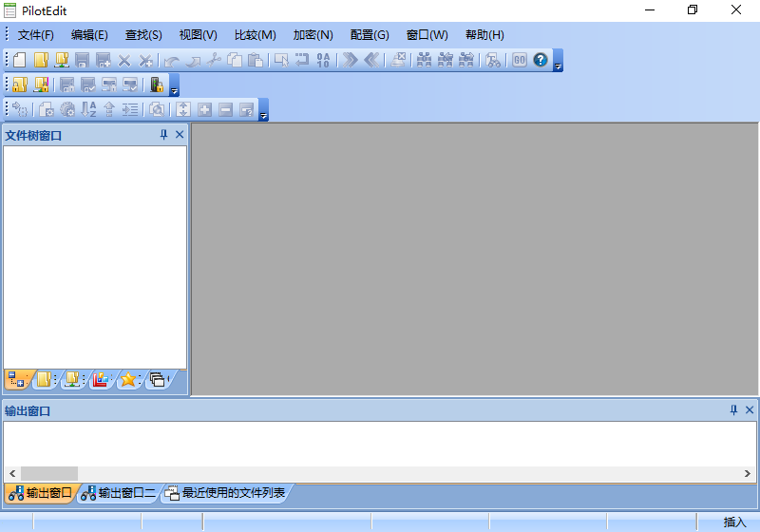Click the find binoculars icon

(424, 60)
